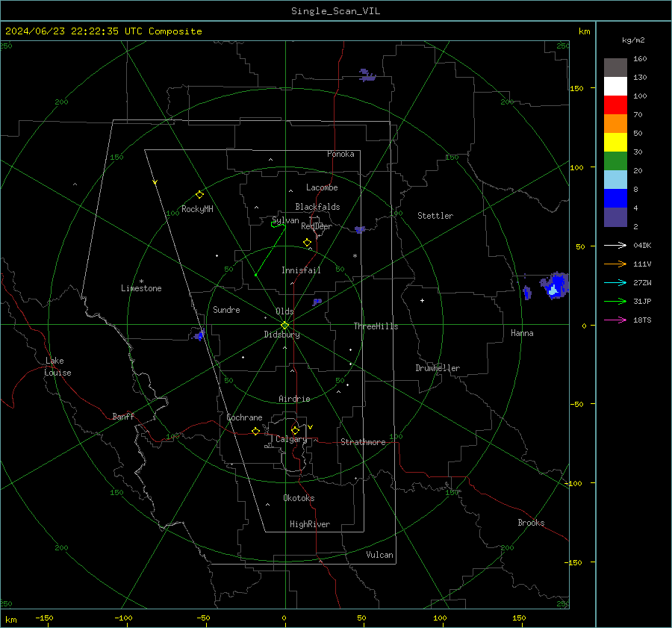The image size is (672, 628).
Task: Select the red 70-100 legend color
Action: 615,105
